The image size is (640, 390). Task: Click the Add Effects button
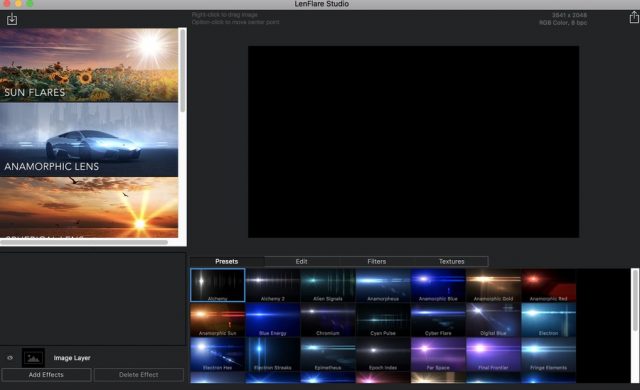(46, 374)
